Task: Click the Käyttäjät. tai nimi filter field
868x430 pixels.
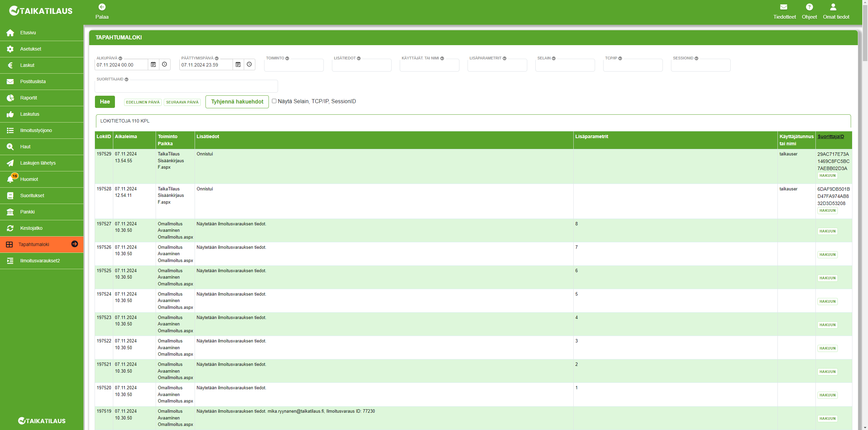Action: [430, 65]
